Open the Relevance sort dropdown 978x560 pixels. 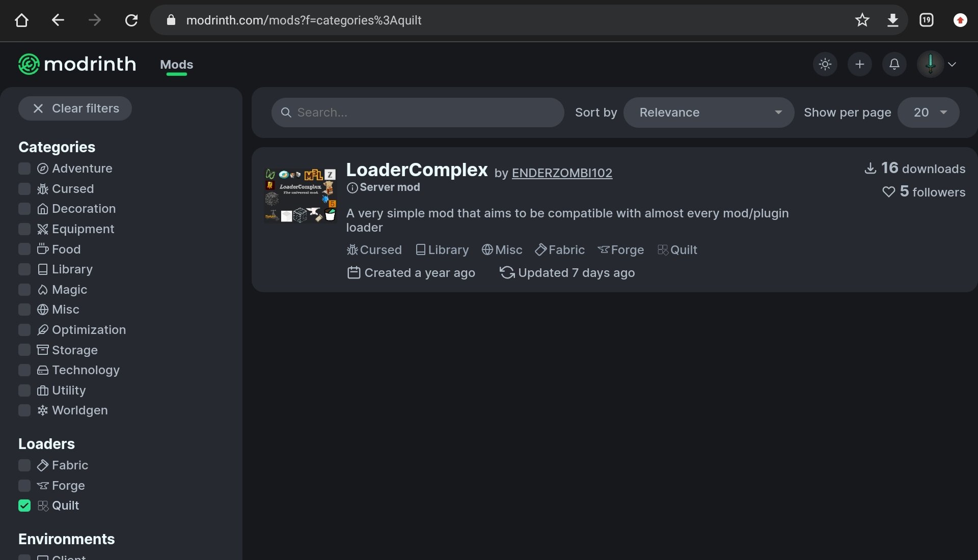[708, 113]
